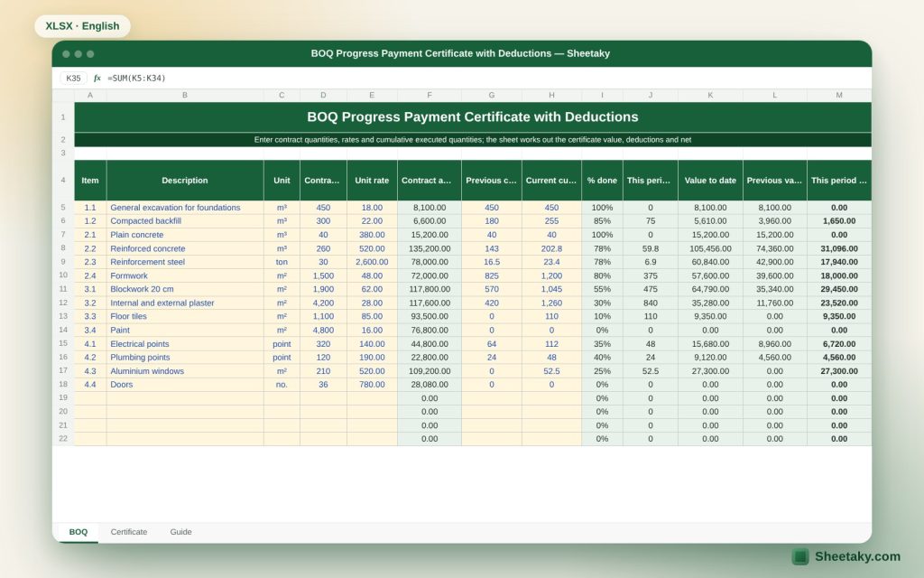Click cell Paint description
The height and width of the screenshot is (578, 924).
coord(185,331)
